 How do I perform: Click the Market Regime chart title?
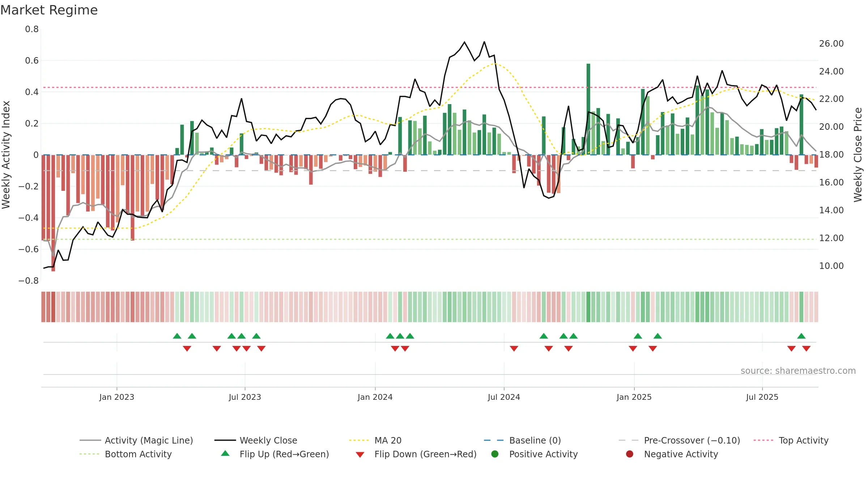49,10
